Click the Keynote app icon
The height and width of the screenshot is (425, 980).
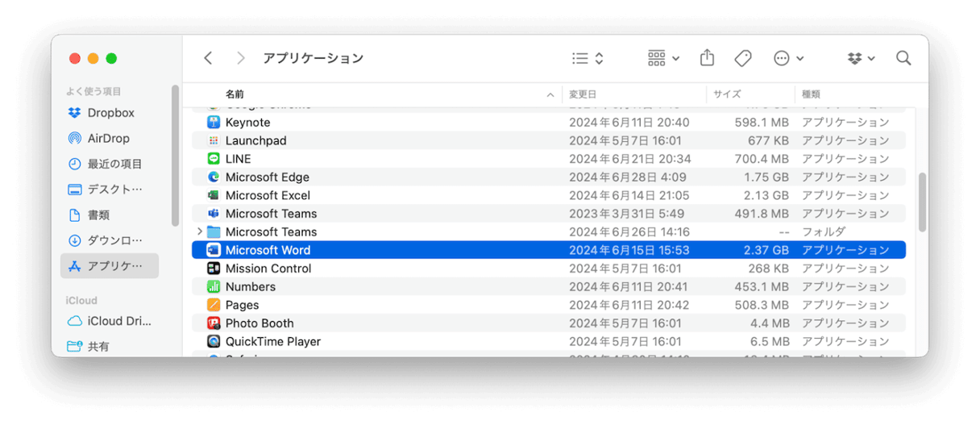(x=214, y=123)
